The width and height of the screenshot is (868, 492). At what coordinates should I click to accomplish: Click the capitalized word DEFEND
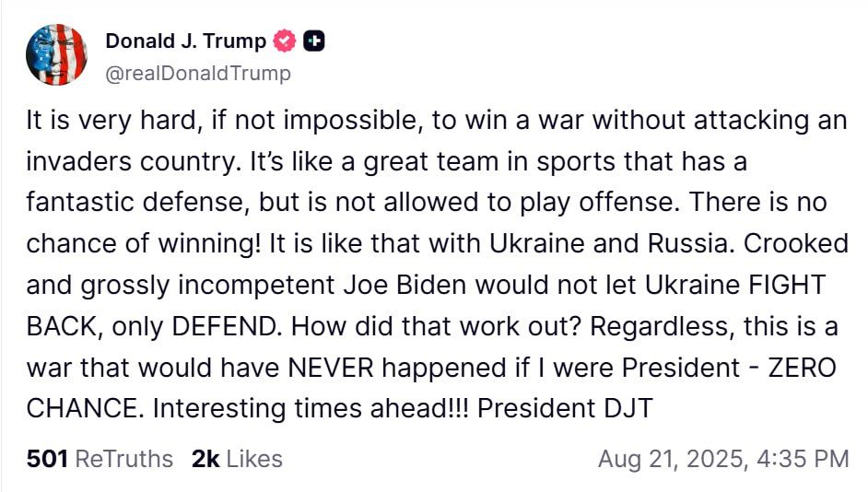(x=224, y=326)
